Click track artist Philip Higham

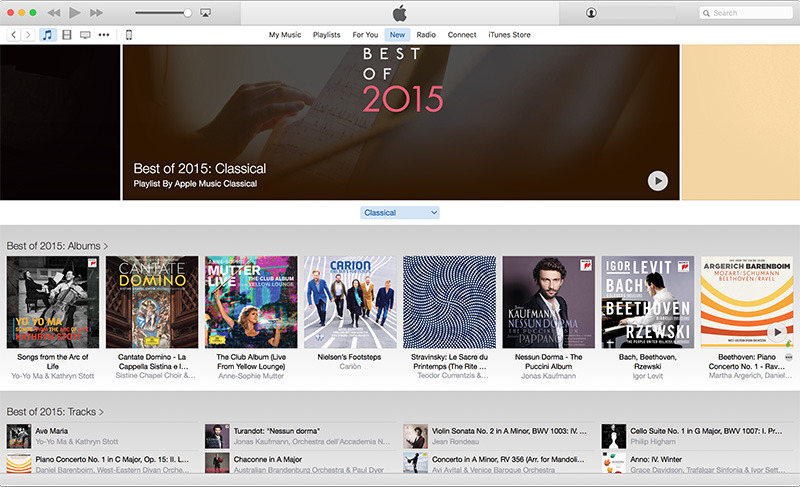tap(653, 442)
